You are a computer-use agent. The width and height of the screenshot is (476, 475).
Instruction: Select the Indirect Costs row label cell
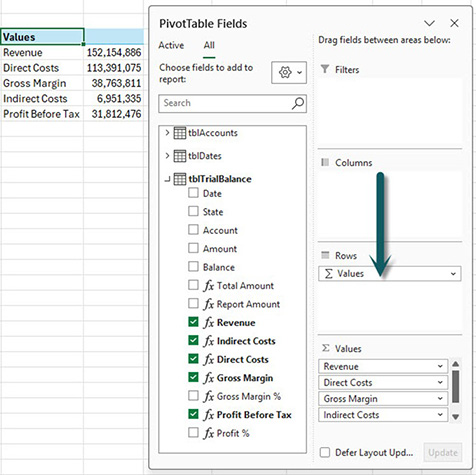[42, 98]
